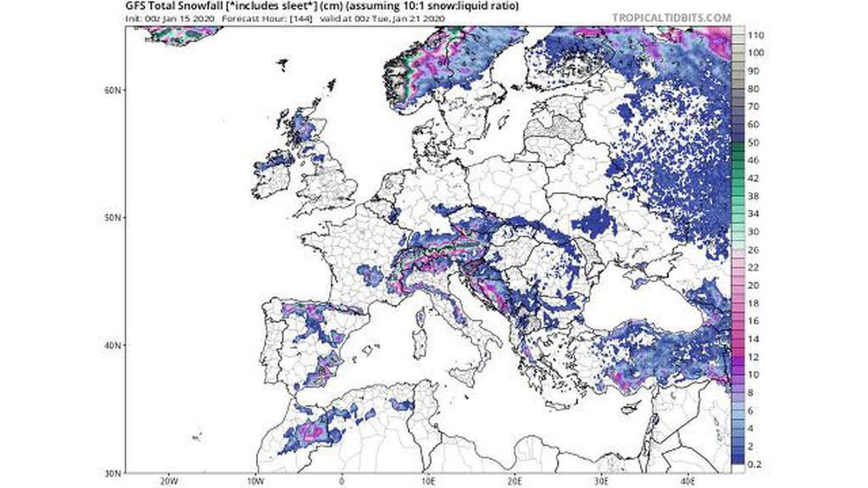The width and height of the screenshot is (868, 488).
Task: Pick the dark blue swatch between 0.2 and 2
Action: point(738,455)
